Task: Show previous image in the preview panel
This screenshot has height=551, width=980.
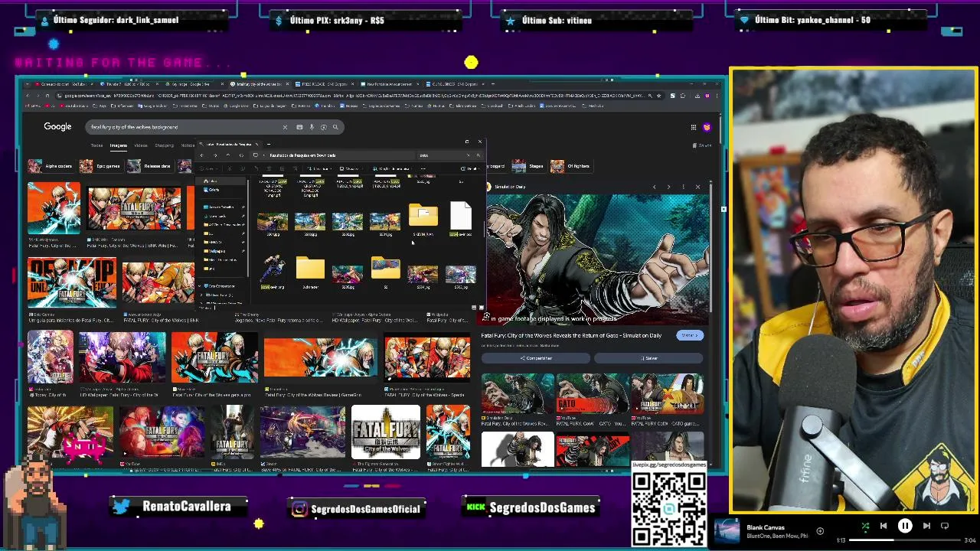Action: [654, 187]
